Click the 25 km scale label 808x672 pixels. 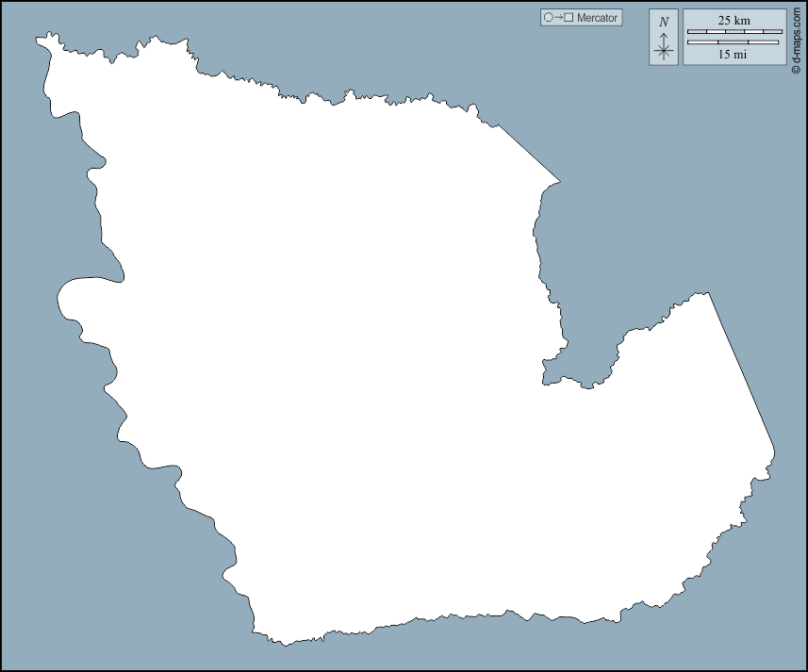(734, 21)
